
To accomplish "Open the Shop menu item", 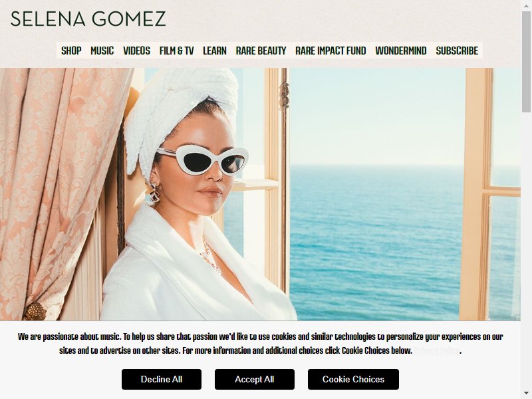I will tap(71, 51).
